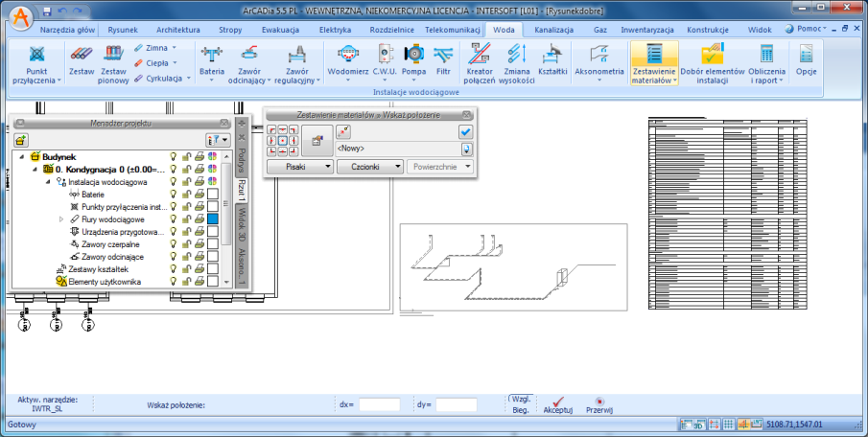This screenshot has width=868, height=437.
Task: Click the Akceptuj button
Action: [557, 404]
